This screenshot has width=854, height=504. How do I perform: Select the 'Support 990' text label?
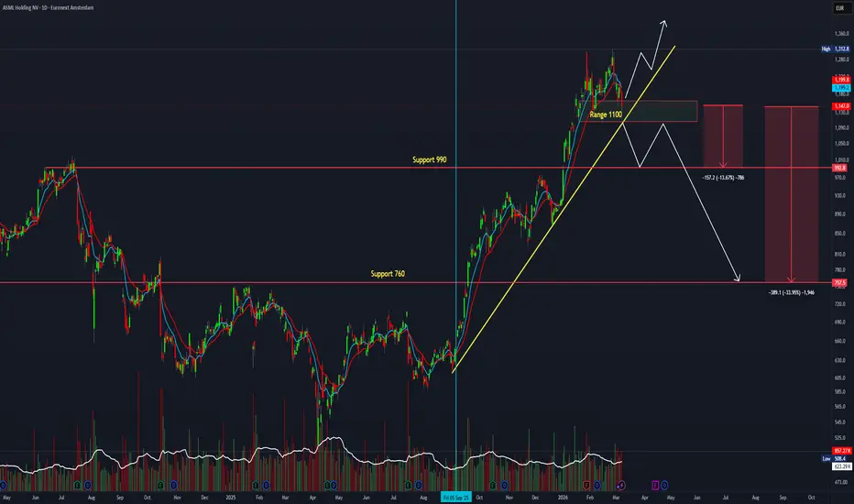pos(429,159)
